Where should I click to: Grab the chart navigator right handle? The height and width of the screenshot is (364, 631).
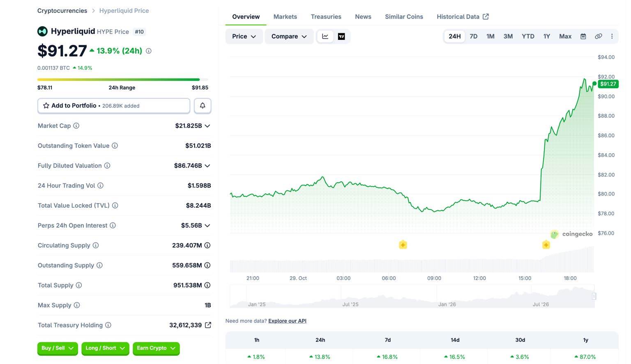point(594,296)
